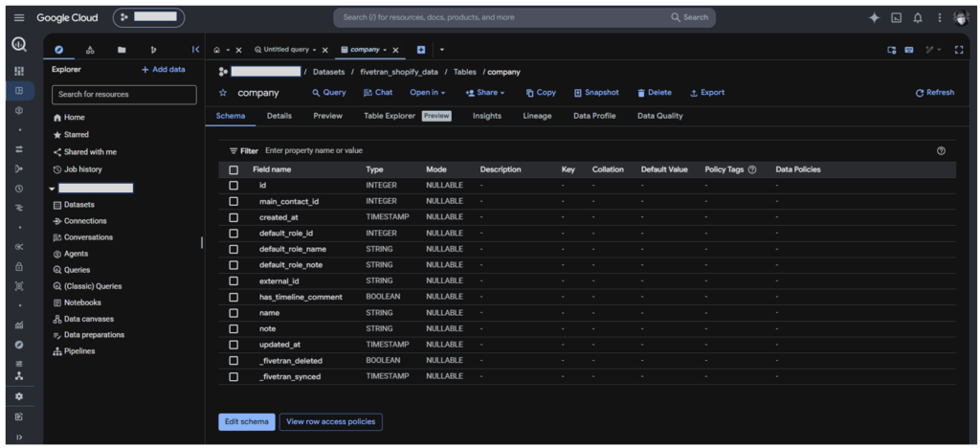Open the three-dot settings menu in top bar
The height and width of the screenshot is (448, 980).
click(940, 17)
